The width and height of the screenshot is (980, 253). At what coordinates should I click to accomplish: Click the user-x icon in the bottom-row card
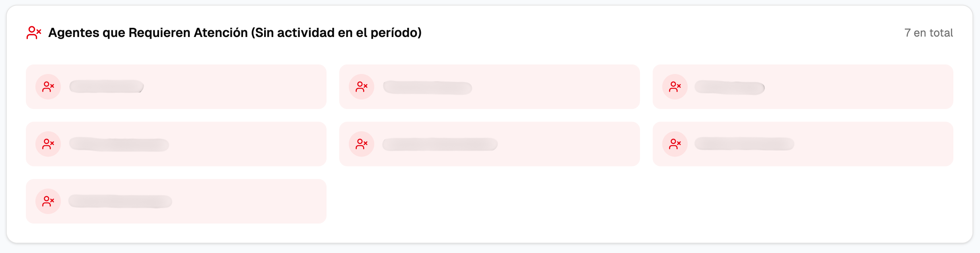click(48, 201)
